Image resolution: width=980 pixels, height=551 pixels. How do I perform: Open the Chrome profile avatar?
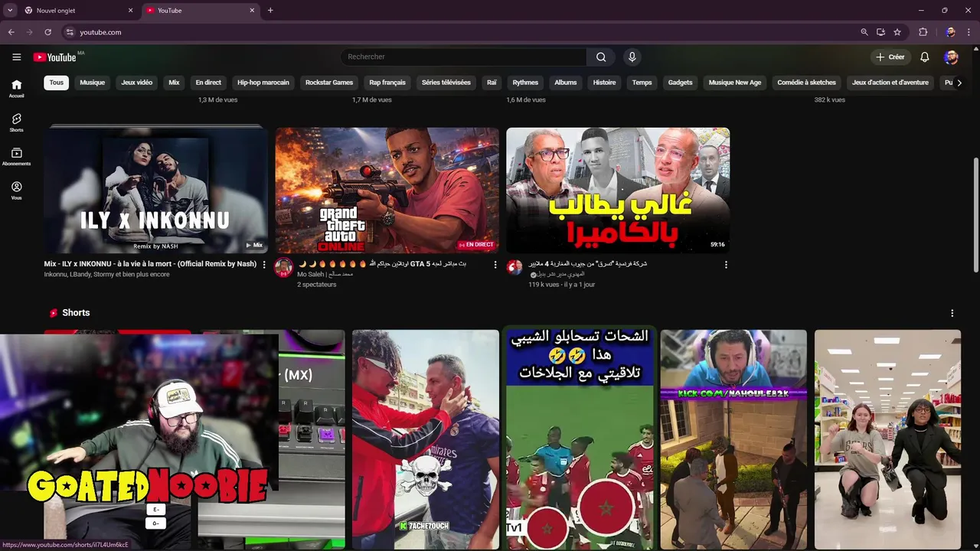(x=950, y=32)
